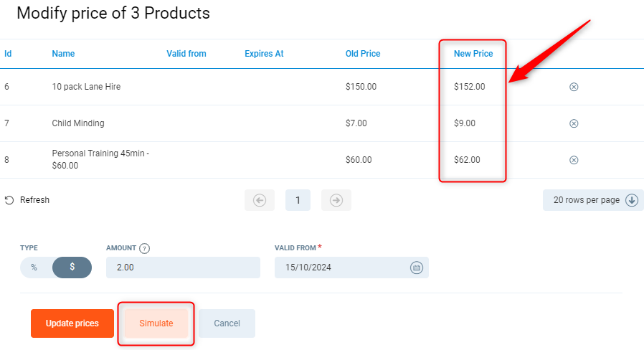Screen dimensions: 644x350
Task: Open the 20 rows per page dropdown
Action: pos(593,200)
